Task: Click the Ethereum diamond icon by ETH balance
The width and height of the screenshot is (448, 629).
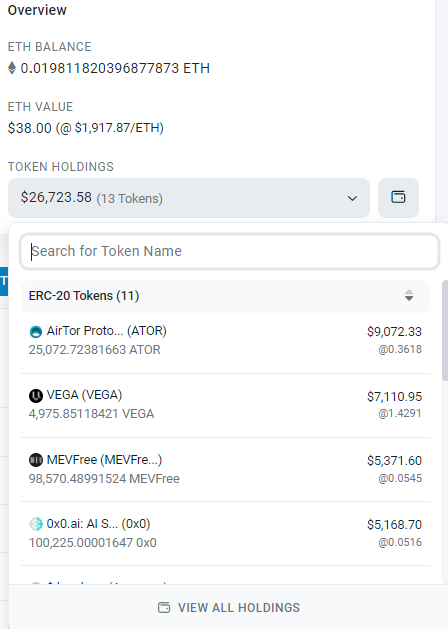Action: tap(12, 68)
